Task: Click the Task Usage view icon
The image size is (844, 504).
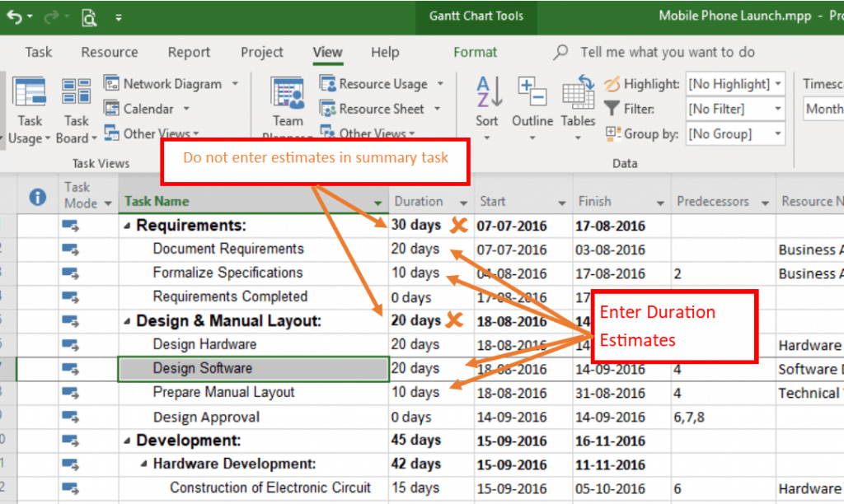Action: coord(30,92)
